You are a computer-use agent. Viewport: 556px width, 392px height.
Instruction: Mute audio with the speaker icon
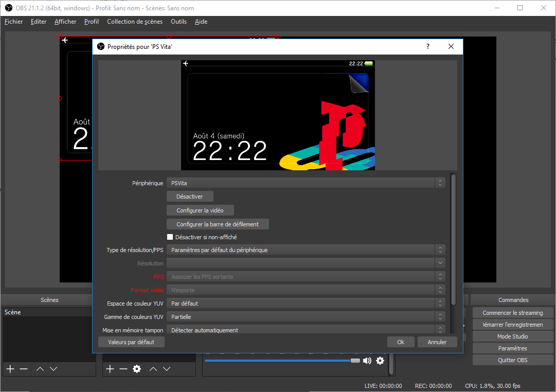pos(367,361)
